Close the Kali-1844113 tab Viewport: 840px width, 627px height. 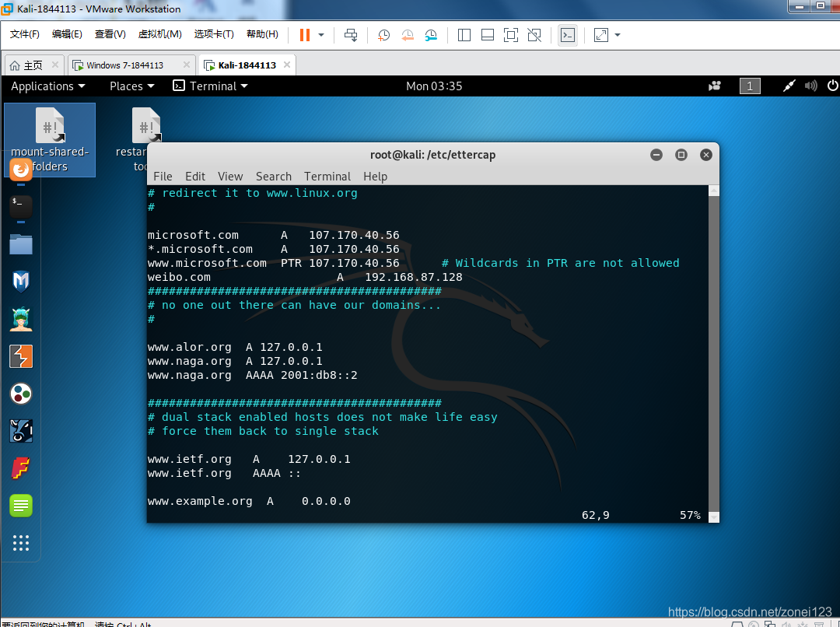tap(287, 65)
